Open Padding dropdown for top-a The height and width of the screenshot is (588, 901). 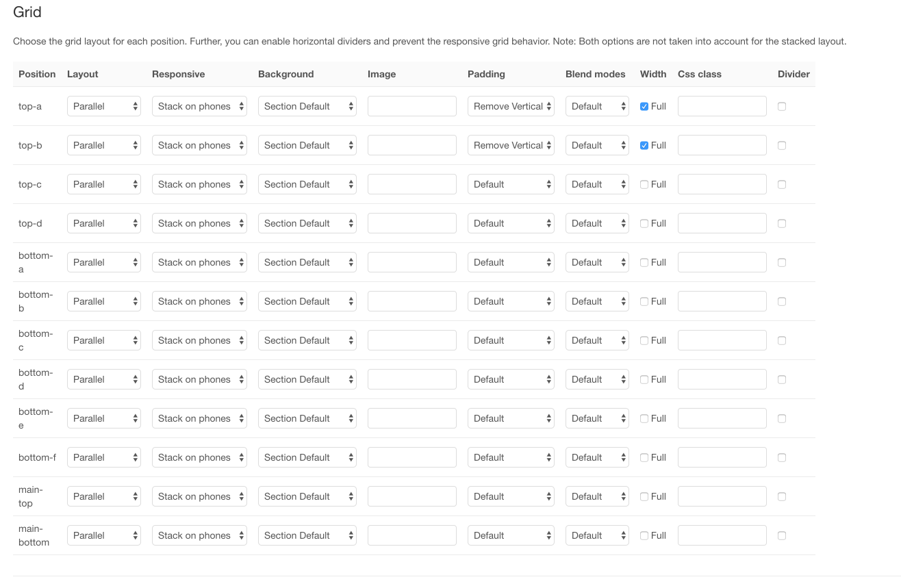[511, 106]
